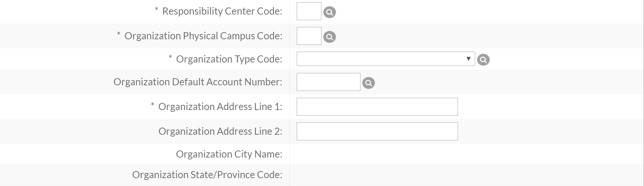Focus the Responsibility Center Code text box
The height and width of the screenshot is (186, 644).
[x=309, y=11]
